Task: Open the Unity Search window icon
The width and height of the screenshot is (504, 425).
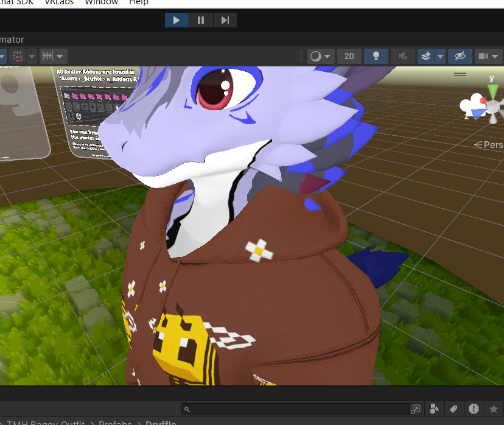Action: 416,409
